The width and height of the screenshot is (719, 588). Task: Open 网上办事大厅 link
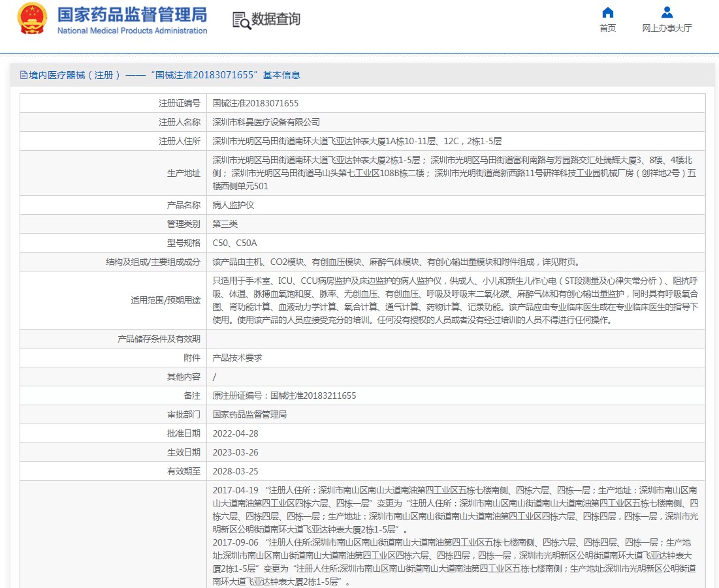tap(667, 29)
